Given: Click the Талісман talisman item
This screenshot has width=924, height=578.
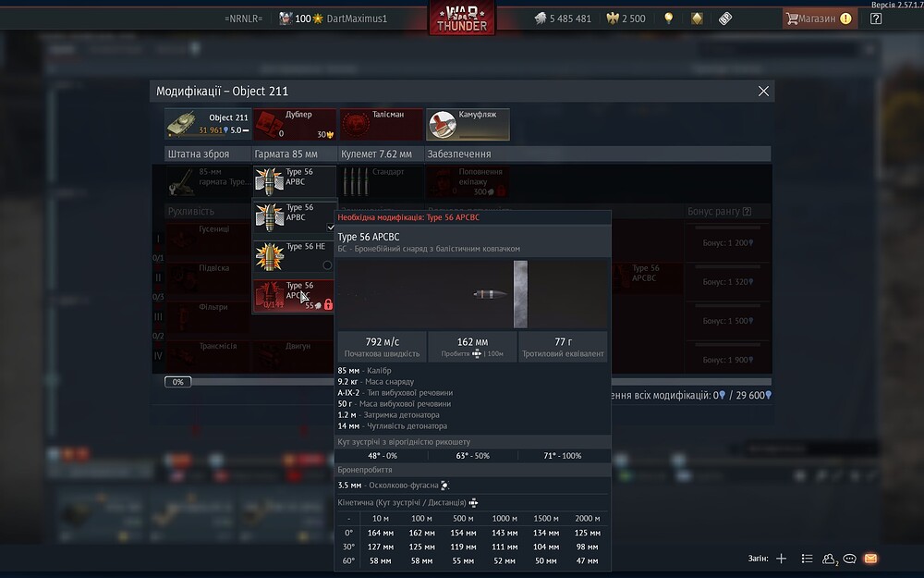Looking at the screenshot, I should (382, 124).
